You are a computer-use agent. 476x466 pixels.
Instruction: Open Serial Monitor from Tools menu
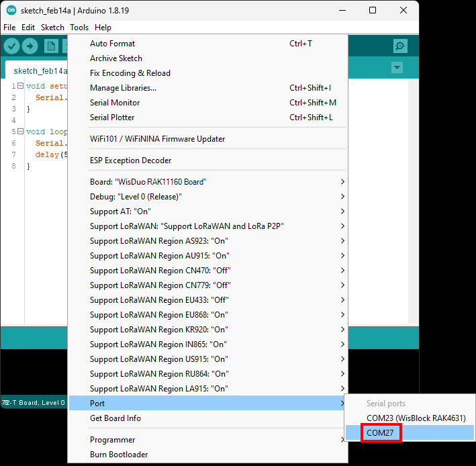(x=208, y=103)
